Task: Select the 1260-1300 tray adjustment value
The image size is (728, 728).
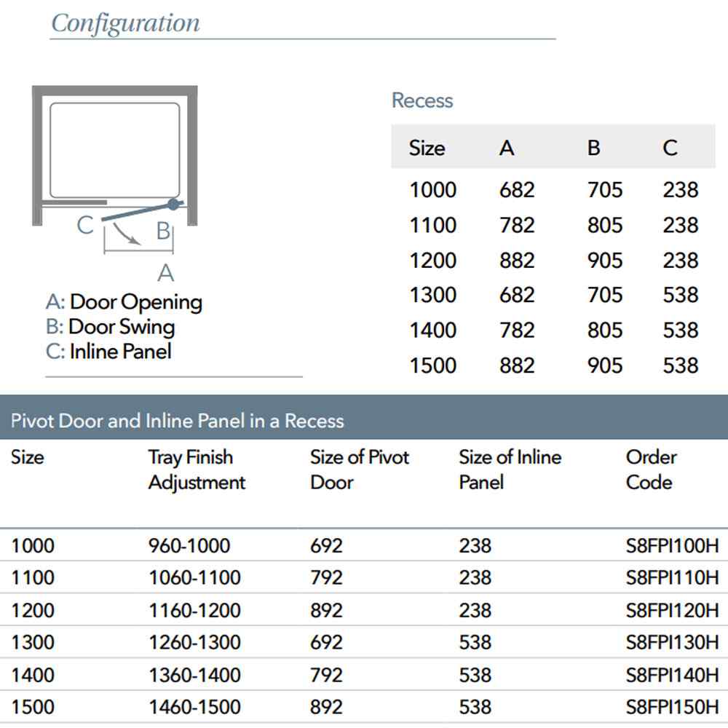Action: [x=194, y=643]
